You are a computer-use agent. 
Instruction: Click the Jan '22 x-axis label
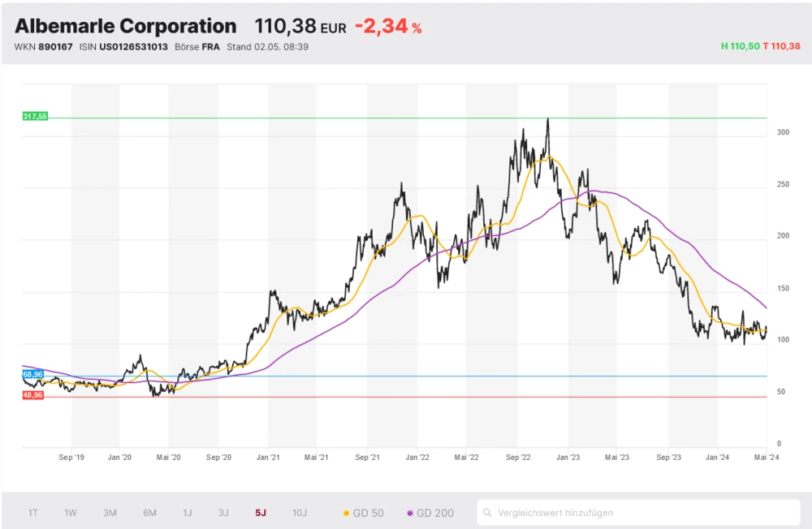pos(417,458)
